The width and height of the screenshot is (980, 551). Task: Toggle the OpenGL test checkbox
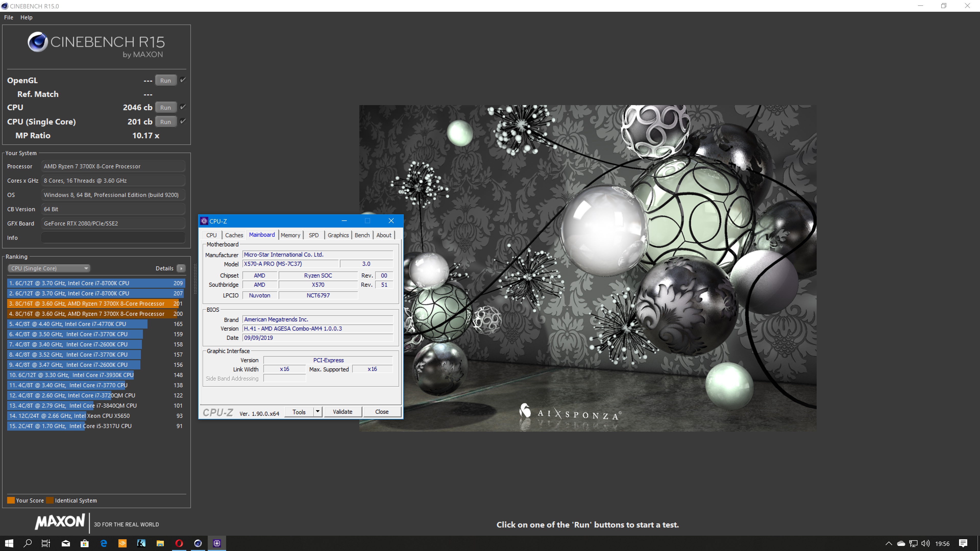(x=183, y=80)
